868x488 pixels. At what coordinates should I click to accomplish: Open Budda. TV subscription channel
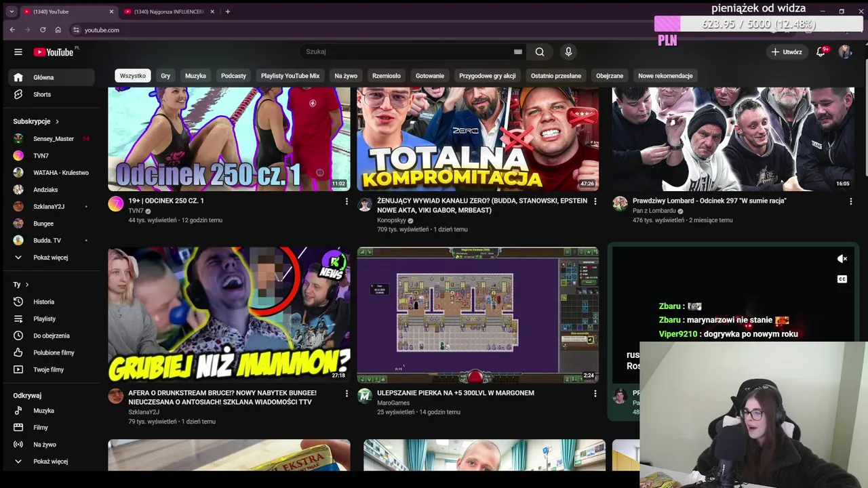tap(52, 241)
